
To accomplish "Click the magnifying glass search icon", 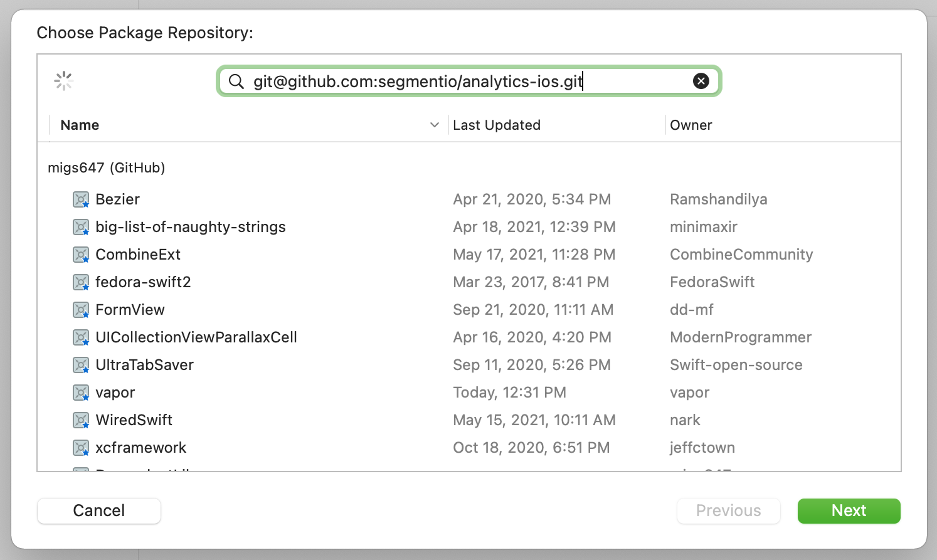I will point(236,82).
